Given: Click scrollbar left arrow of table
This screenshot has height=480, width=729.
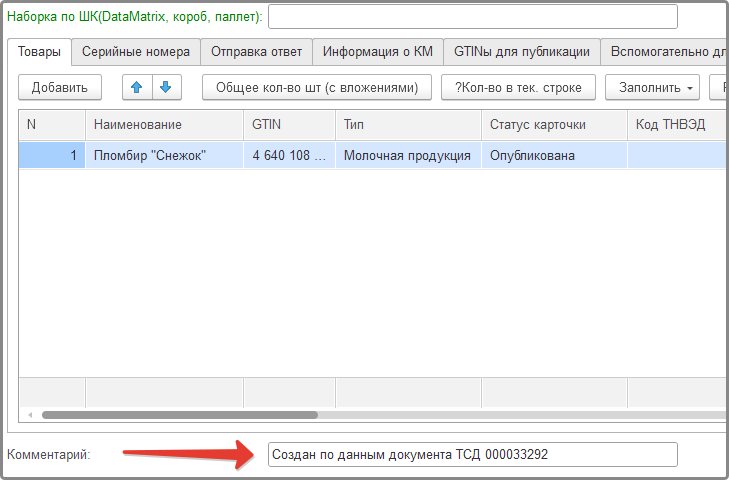Looking at the screenshot, I should click(30, 415).
